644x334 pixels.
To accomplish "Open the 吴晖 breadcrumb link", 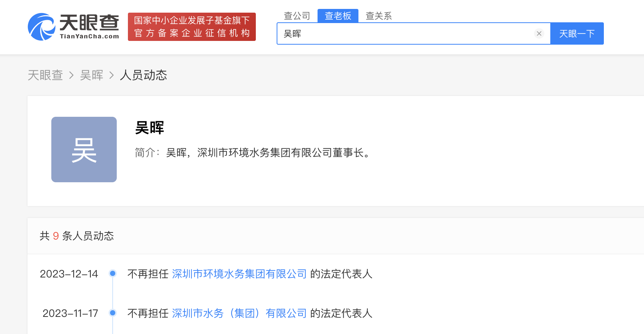I will tap(91, 75).
